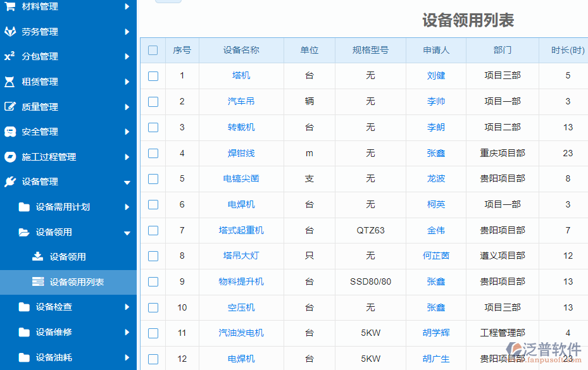588x370 pixels.
Task: Open the 设备维修 menu item
Action: point(54,332)
